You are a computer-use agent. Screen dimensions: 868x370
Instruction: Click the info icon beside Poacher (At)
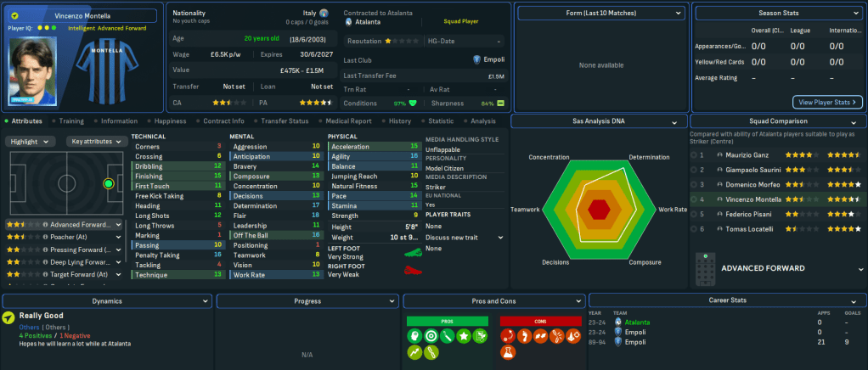coord(45,238)
